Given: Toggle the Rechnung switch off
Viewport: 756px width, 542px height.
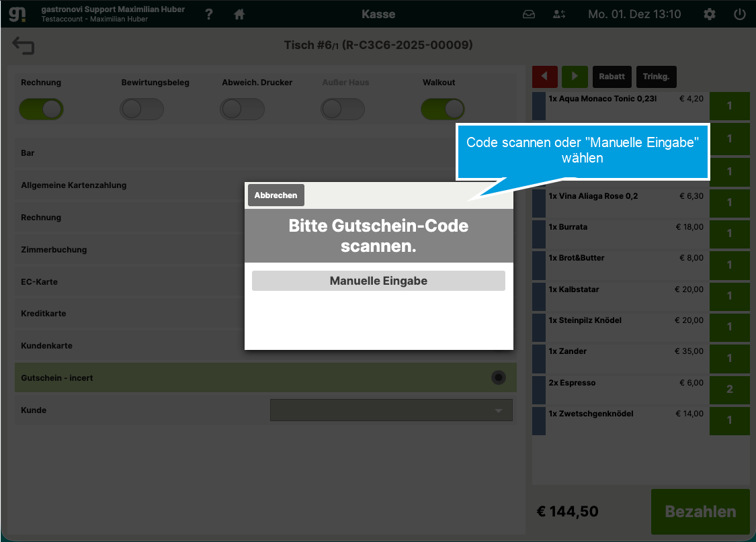Looking at the screenshot, I should 42,109.
